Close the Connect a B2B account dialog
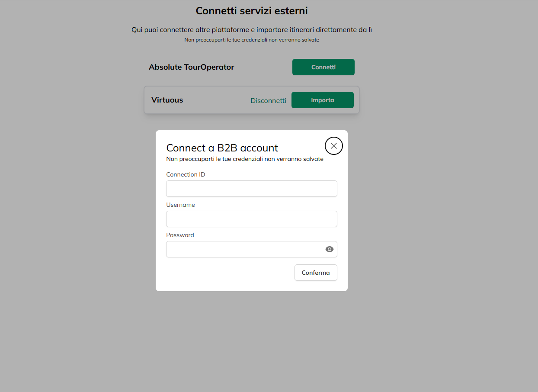The width and height of the screenshot is (538, 392). [x=333, y=146]
